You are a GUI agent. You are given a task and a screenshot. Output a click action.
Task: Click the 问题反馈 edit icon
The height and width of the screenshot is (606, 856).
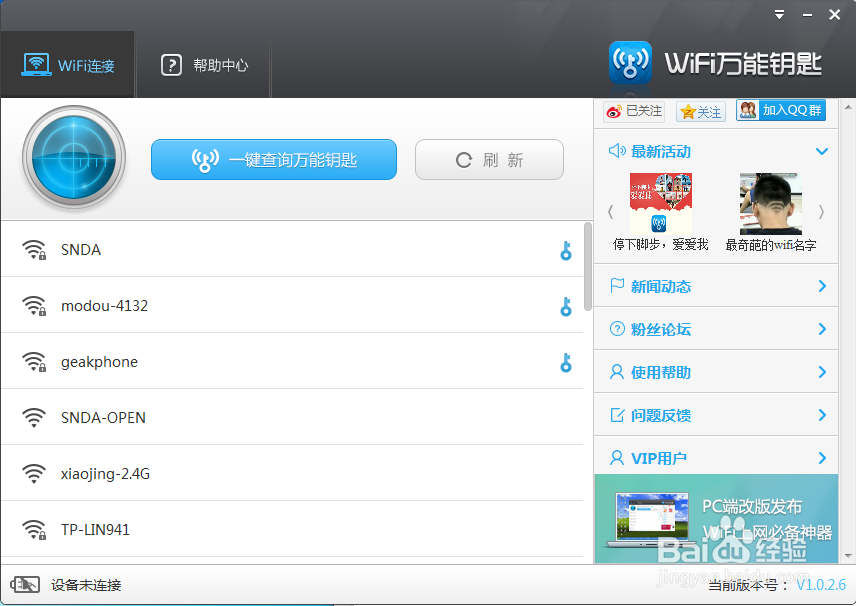(617, 415)
